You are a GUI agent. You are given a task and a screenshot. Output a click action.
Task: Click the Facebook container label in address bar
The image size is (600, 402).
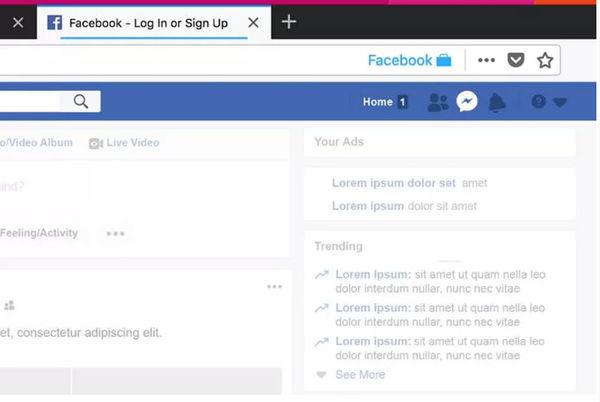[x=400, y=60]
